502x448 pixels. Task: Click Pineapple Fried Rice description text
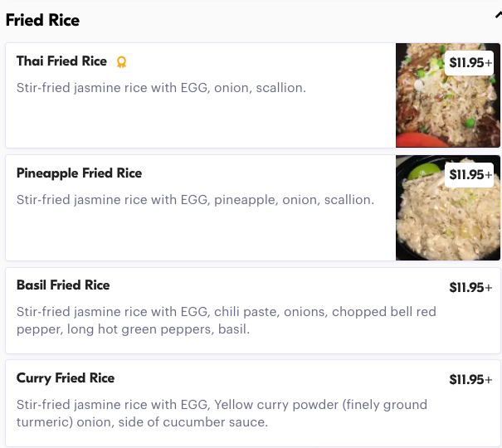pos(195,200)
